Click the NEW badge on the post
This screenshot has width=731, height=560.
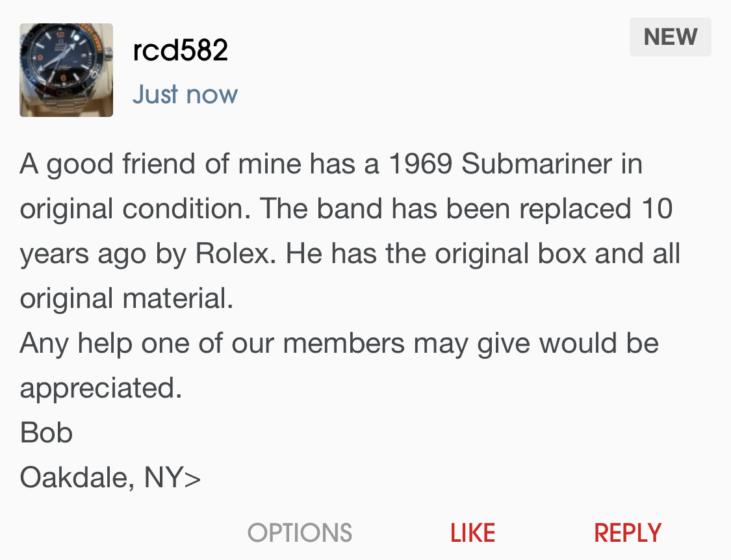tap(670, 37)
